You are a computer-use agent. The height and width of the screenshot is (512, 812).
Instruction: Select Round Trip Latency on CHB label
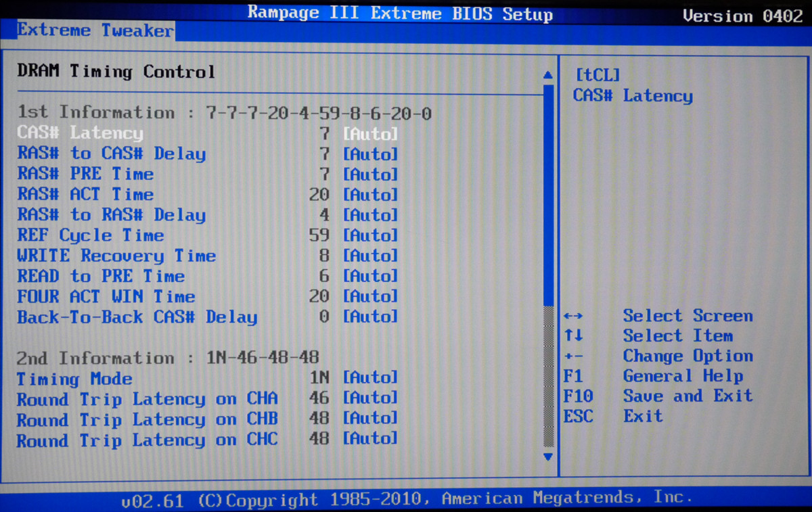148,419
